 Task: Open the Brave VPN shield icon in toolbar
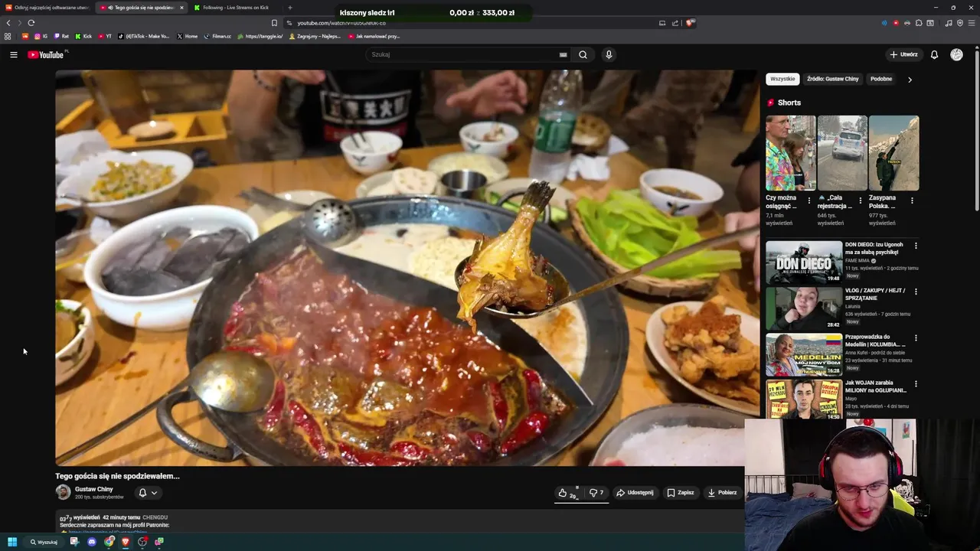tap(960, 23)
